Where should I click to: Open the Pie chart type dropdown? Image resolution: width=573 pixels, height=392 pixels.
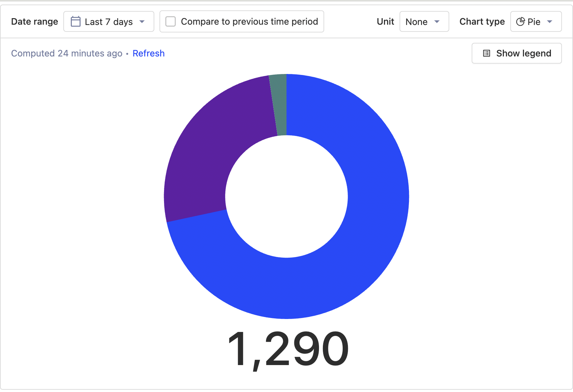tap(536, 21)
